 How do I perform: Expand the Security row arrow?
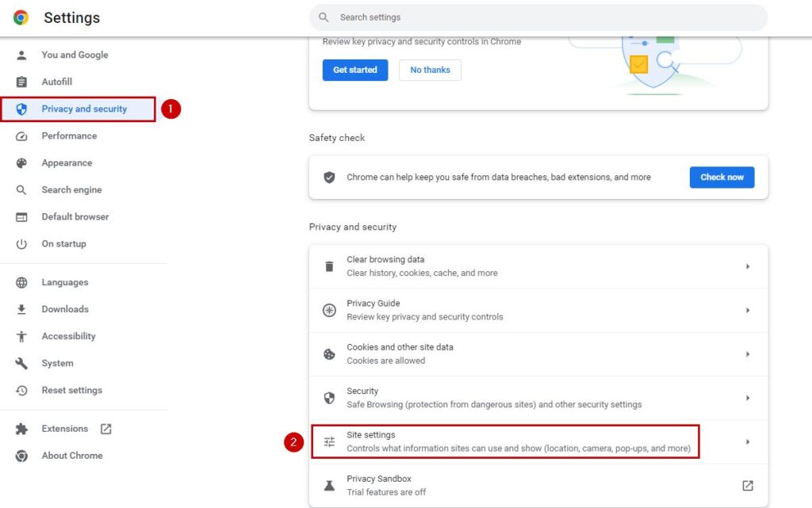[747, 398]
